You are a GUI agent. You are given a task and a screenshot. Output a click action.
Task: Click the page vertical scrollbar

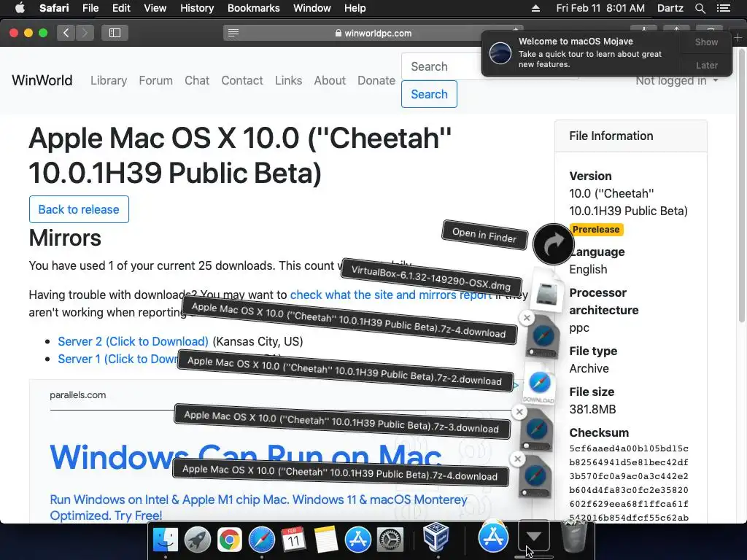(x=742, y=186)
